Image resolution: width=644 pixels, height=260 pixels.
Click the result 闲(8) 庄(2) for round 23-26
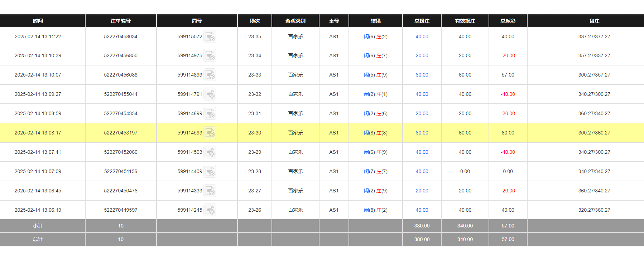375,210
